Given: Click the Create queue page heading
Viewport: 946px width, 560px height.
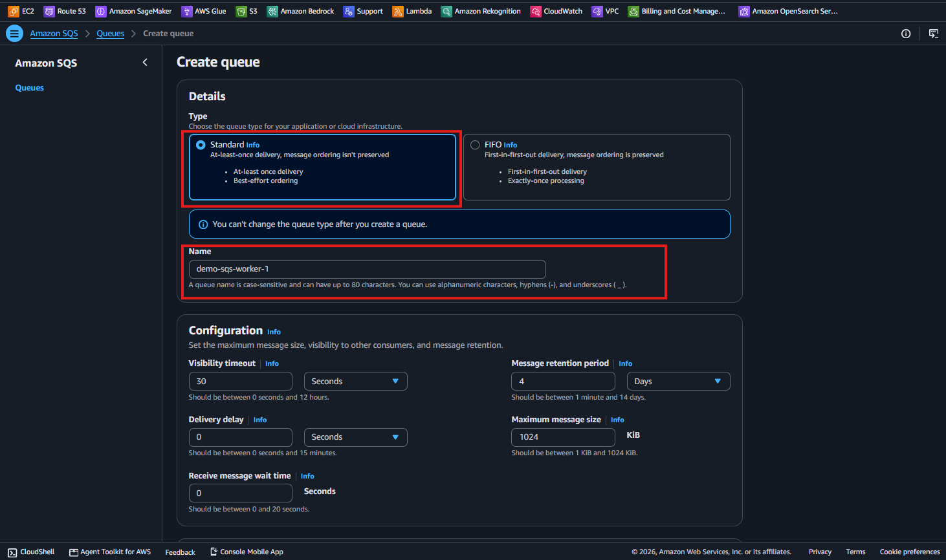Looking at the screenshot, I should (218, 62).
